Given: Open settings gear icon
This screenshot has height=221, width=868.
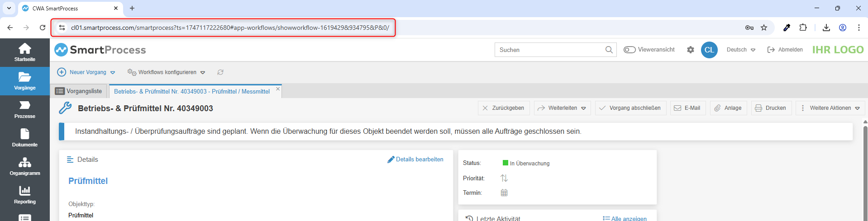Looking at the screenshot, I should pos(690,50).
